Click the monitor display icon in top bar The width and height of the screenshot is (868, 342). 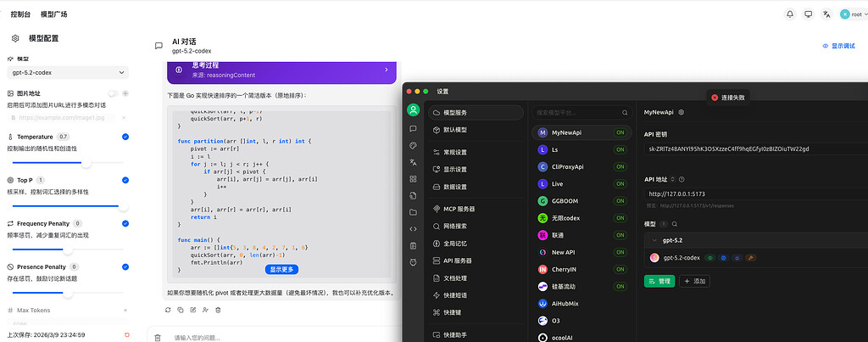pos(808,14)
